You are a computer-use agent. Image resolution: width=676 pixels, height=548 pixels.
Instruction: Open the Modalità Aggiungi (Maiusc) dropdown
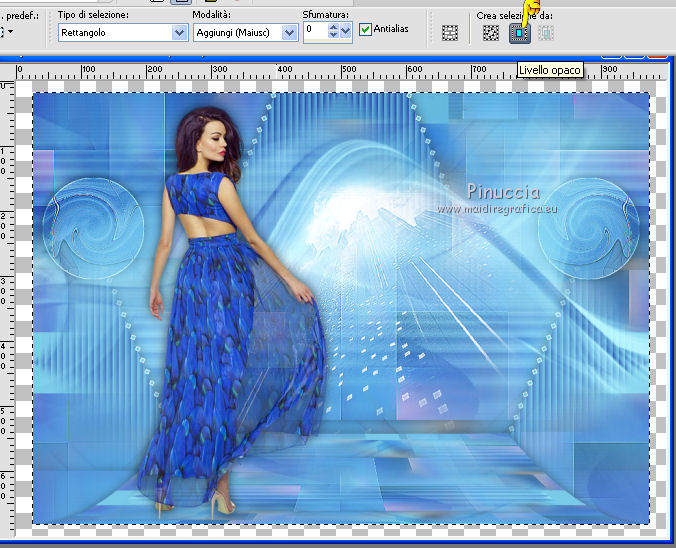point(290,32)
